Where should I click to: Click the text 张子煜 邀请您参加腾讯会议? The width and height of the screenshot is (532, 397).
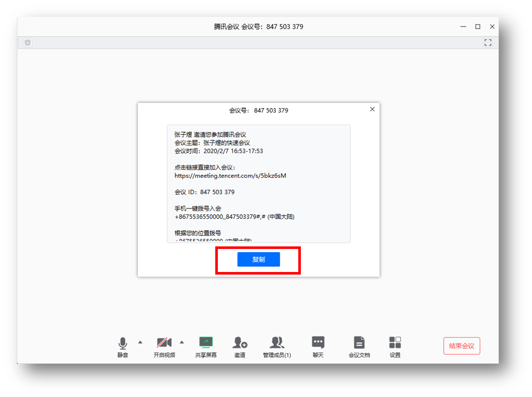[x=210, y=135]
